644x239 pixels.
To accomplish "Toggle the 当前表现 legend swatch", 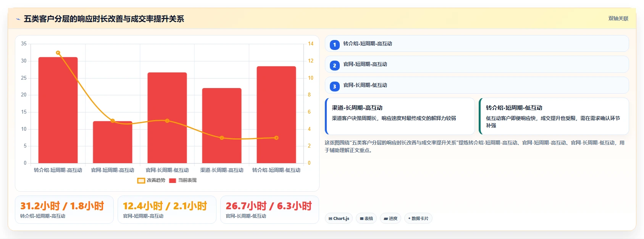I will (x=173, y=180).
